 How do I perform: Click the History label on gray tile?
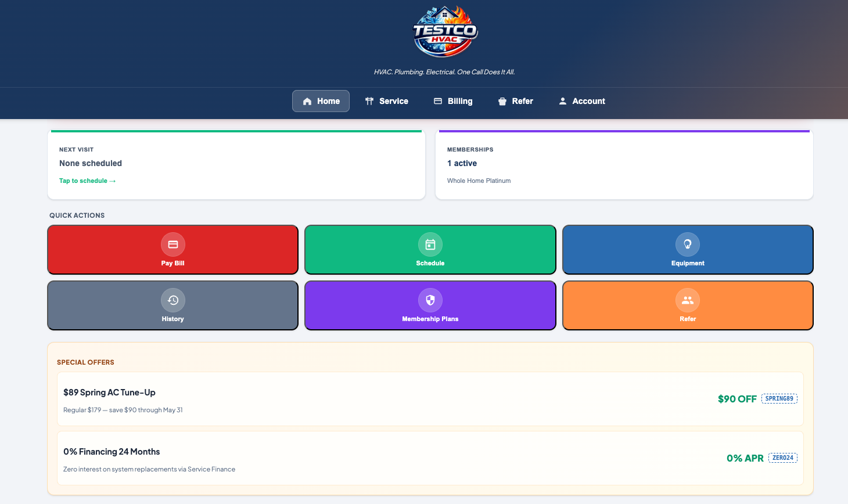click(173, 319)
